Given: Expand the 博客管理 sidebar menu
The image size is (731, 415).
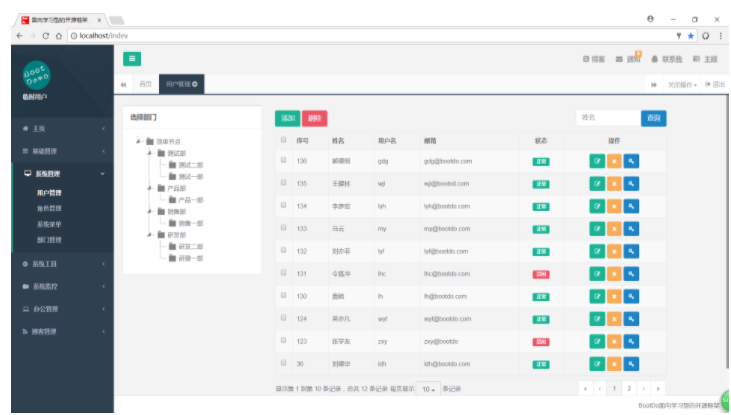Looking at the screenshot, I should click(62, 332).
